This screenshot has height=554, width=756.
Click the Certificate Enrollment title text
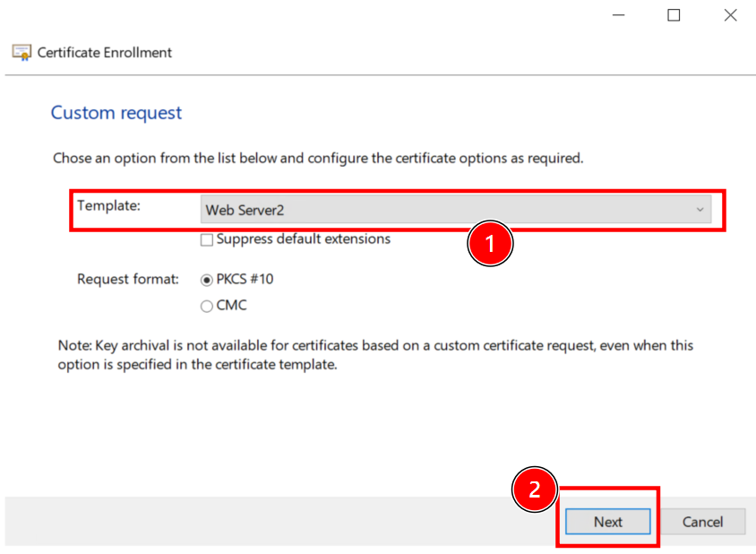[104, 53]
